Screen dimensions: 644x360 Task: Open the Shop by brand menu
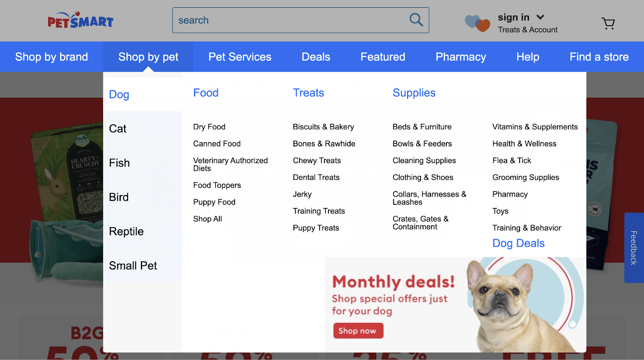51,57
